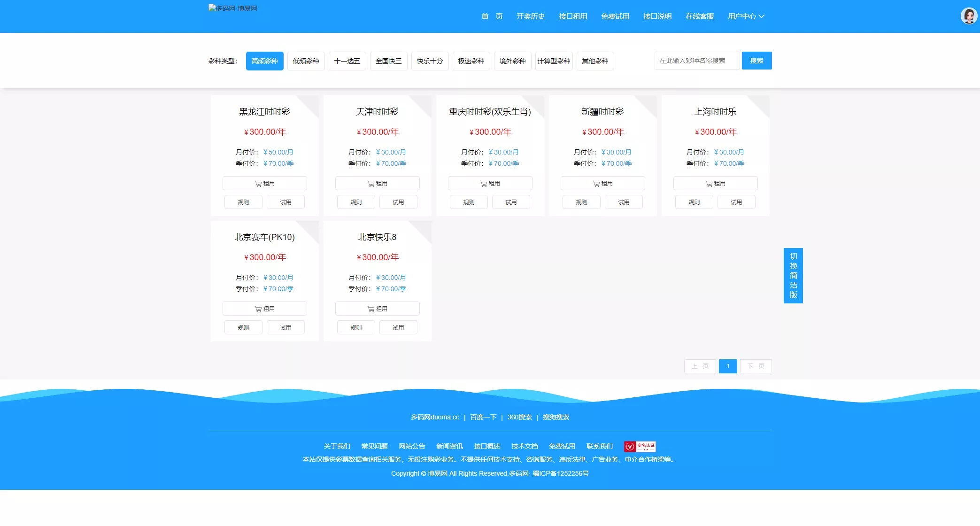Viewport: 980px width, 526px height.
Task: Click the cart icon to rent 黑龙江时时彩
Action: pyautogui.click(x=258, y=184)
